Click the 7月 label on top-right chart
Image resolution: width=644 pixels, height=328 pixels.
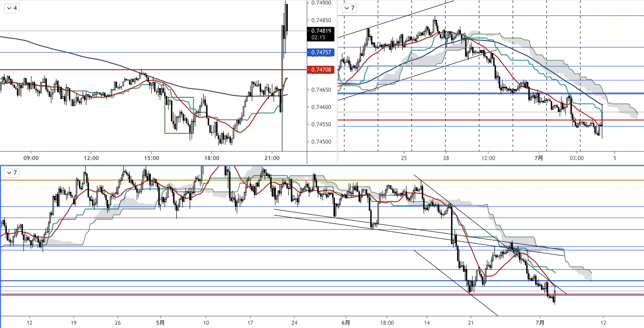pyautogui.click(x=539, y=158)
